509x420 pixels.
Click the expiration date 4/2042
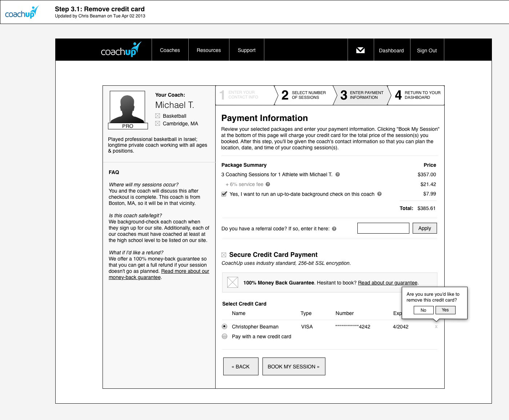[401, 327]
